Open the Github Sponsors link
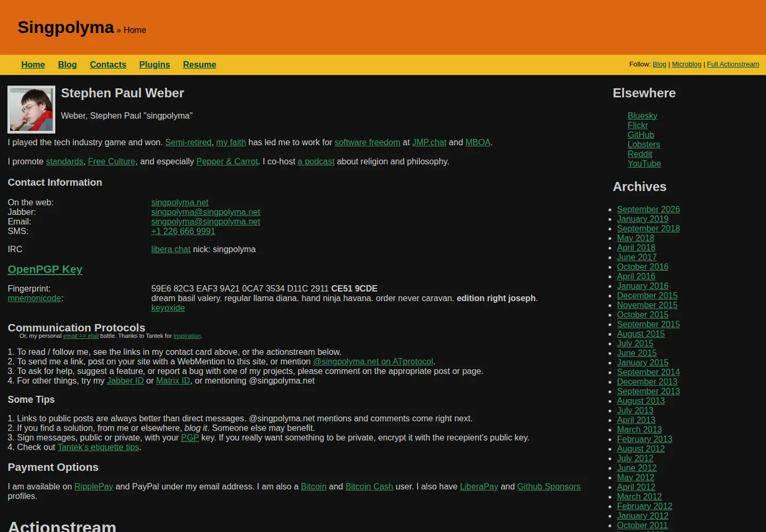The image size is (766, 532). [x=549, y=487]
